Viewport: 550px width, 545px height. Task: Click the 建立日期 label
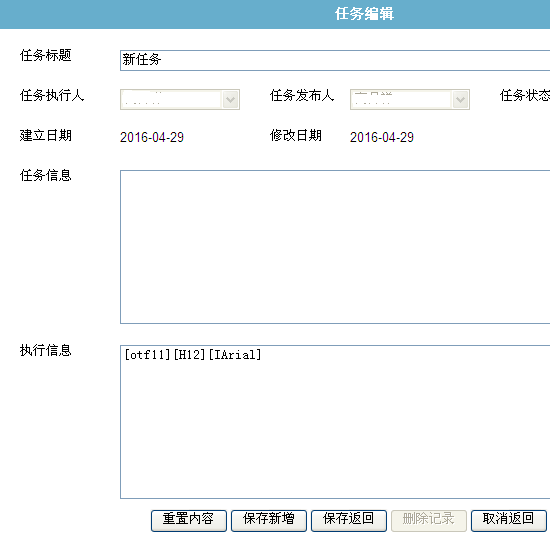(46, 135)
